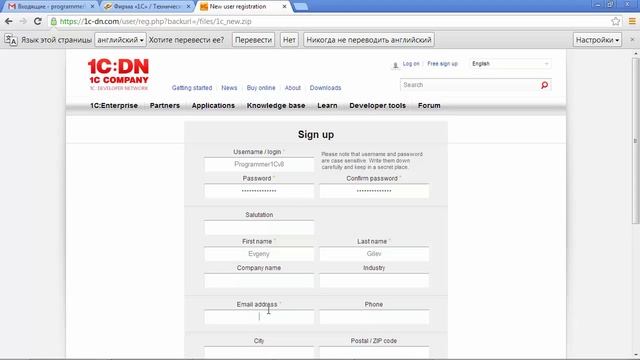Click the scrollbar up arrow
Viewport: 640px width, 360px height.
636,53
